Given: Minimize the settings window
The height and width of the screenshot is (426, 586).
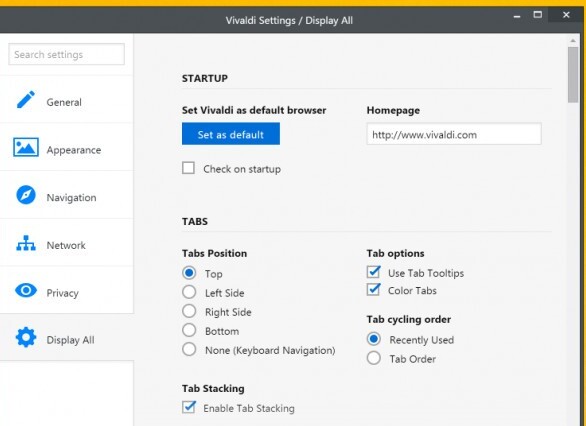Looking at the screenshot, I should pos(517,16).
